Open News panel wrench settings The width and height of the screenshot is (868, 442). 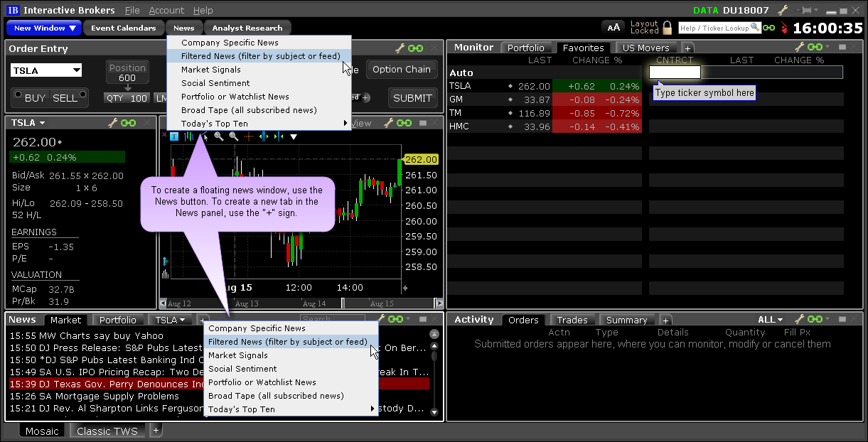[x=380, y=320]
